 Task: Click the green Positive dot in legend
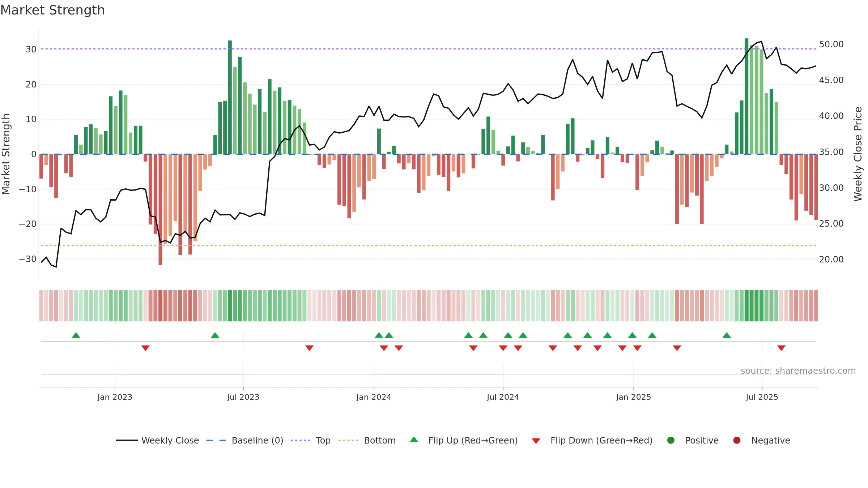pyautogui.click(x=671, y=440)
